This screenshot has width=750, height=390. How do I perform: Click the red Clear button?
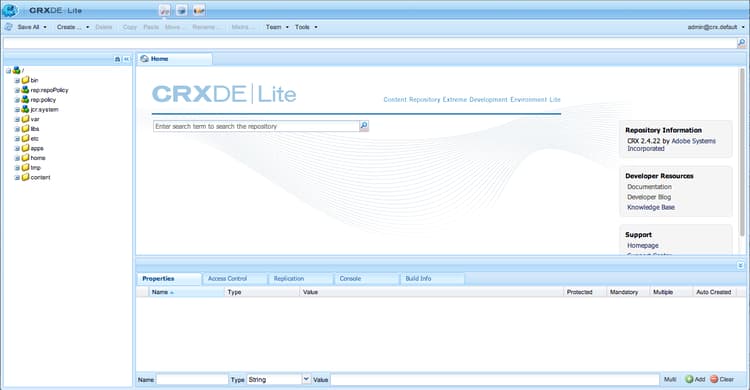(722, 379)
